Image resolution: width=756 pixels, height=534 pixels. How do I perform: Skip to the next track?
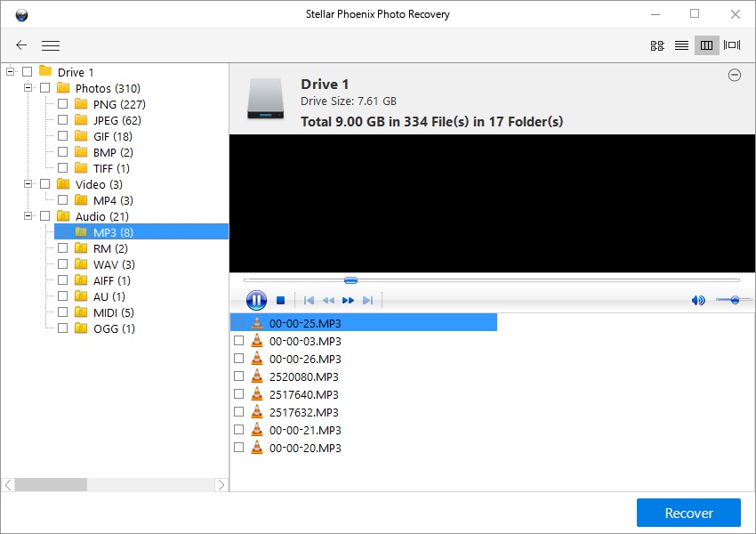point(368,300)
